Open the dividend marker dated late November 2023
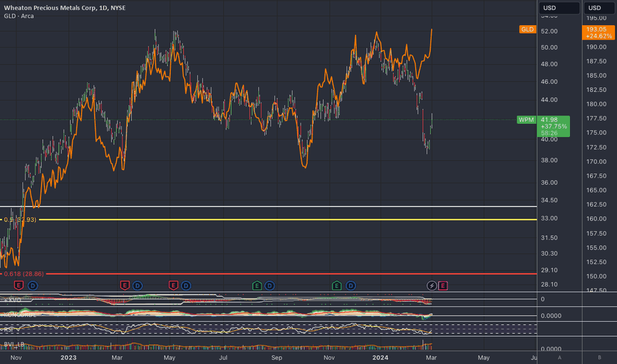 351,285
